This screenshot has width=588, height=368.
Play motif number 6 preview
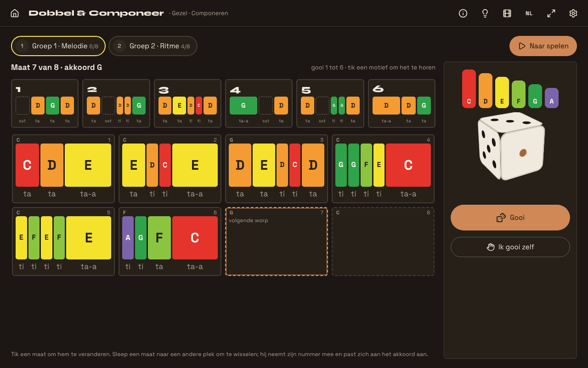coord(401,103)
